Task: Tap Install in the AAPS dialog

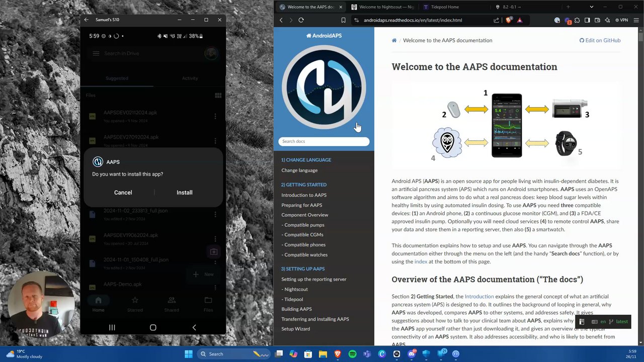Action: click(184, 193)
